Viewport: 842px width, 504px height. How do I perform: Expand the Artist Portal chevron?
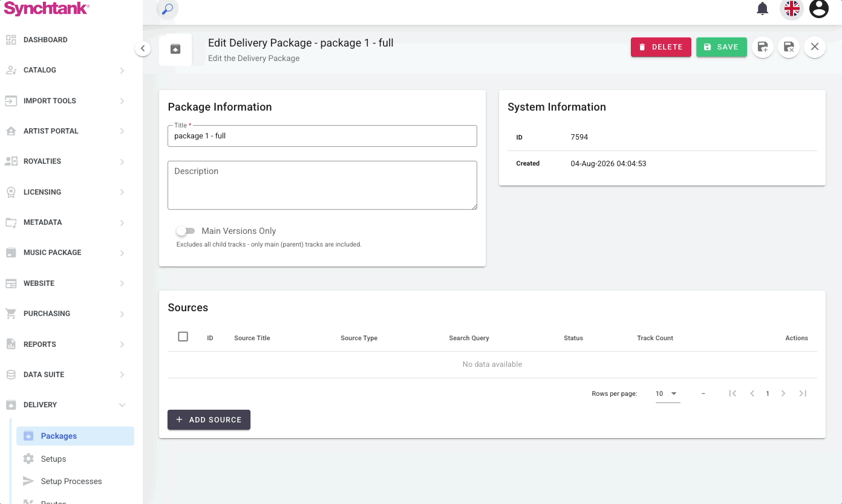(x=122, y=131)
